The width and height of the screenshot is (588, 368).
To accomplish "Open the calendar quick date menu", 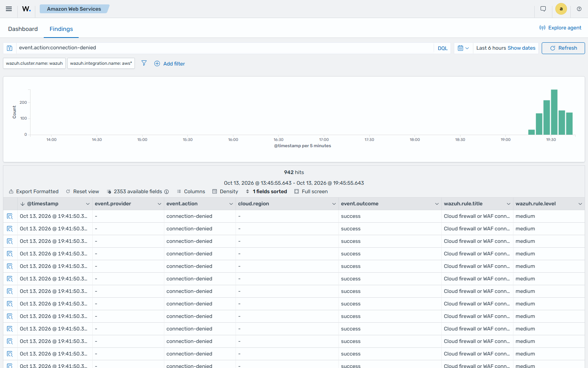I will 463,48.
